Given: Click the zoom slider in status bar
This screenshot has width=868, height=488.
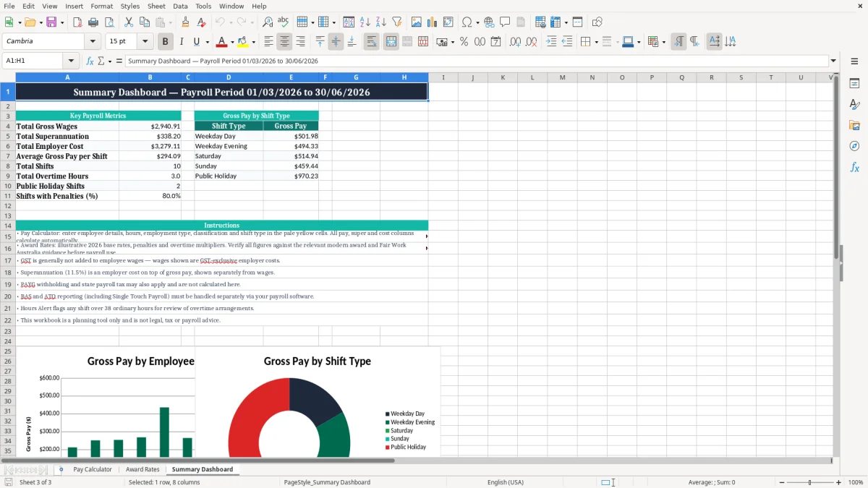Looking at the screenshot, I should [x=810, y=482].
